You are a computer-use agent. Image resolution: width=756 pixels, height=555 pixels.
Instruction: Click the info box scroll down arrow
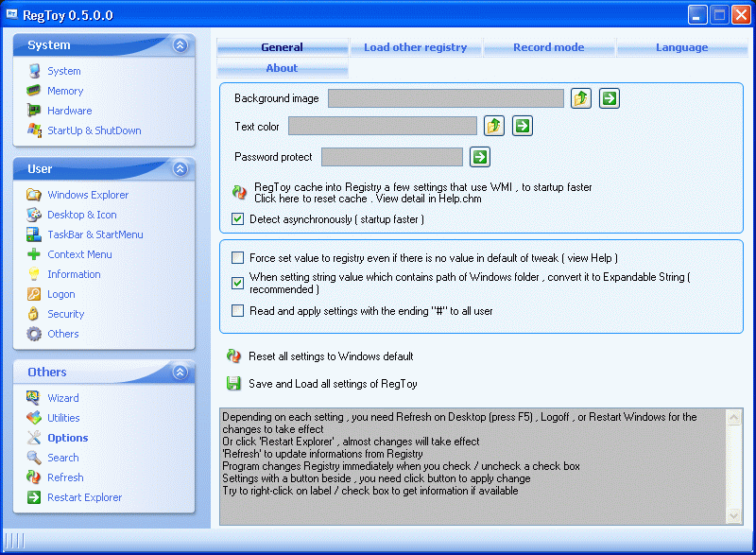pos(734,516)
